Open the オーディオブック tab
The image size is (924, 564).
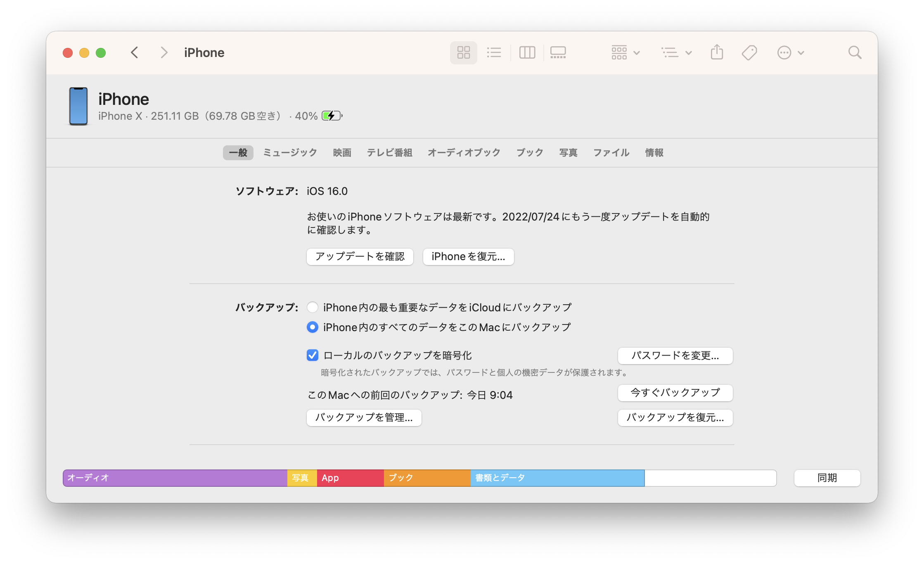point(464,153)
